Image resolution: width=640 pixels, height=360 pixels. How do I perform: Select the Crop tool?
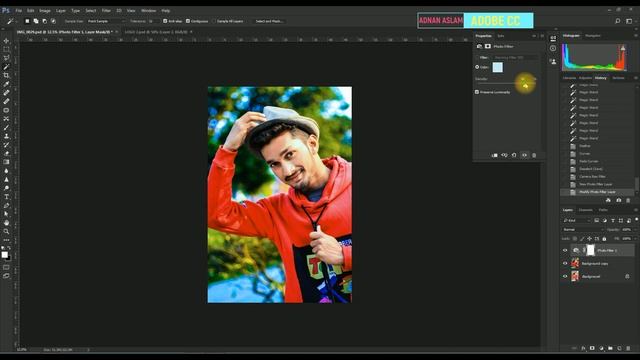point(6,76)
